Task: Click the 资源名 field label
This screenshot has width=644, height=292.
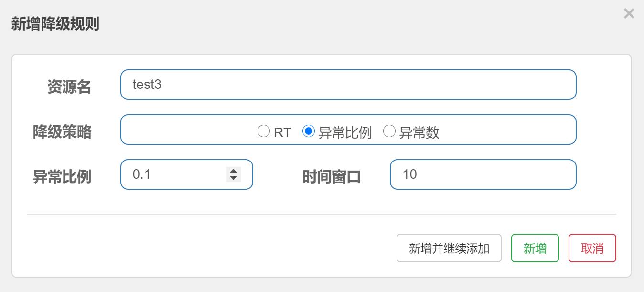Action: coord(69,87)
